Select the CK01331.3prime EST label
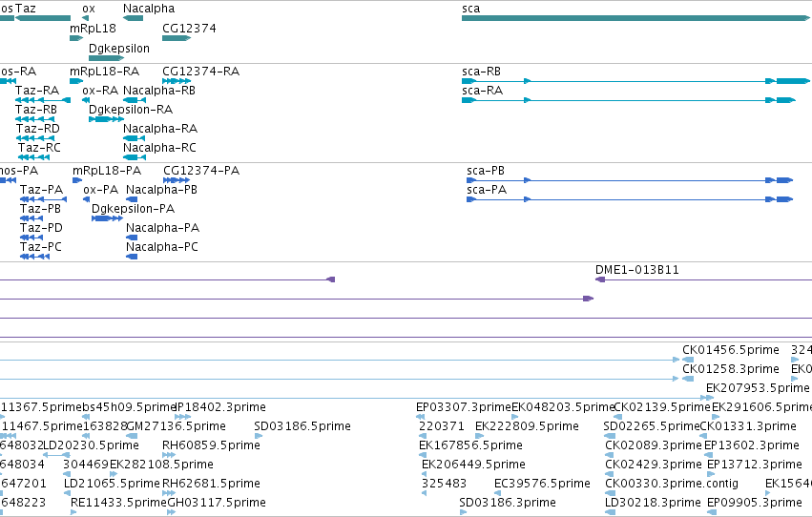812x517 pixels. point(748,427)
